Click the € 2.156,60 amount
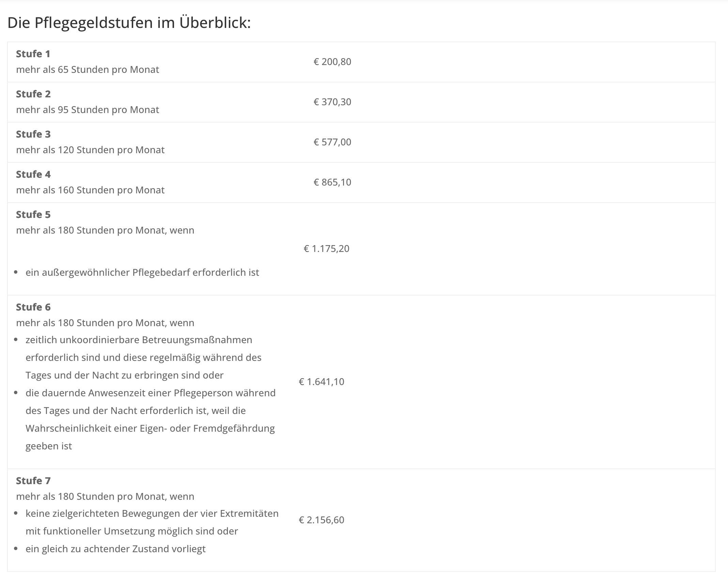Viewport: 728px width, 575px height. click(321, 520)
